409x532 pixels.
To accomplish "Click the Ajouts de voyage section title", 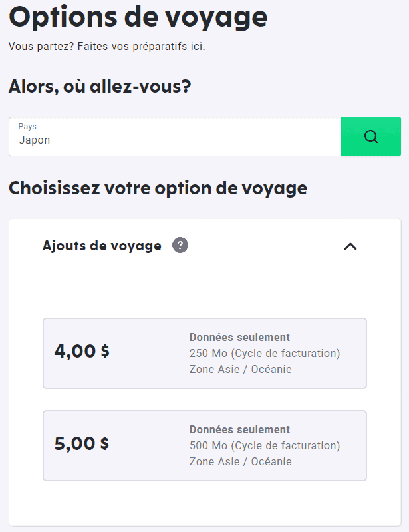I will [x=102, y=246].
